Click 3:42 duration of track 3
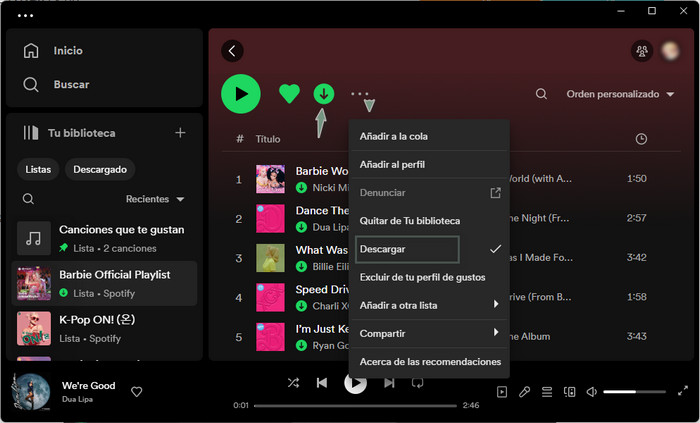Viewport: 700px width, 423px height. click(x=637, y=257)
